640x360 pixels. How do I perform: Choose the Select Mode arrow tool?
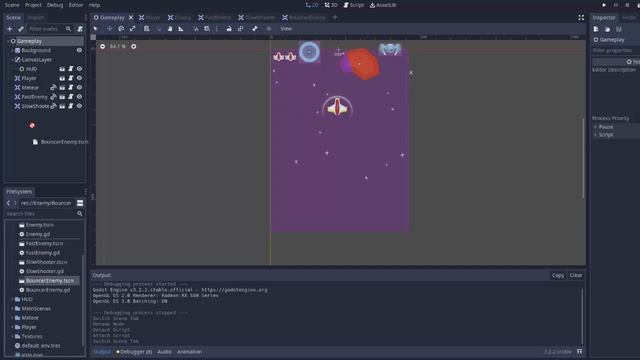[x=95, y=29]
